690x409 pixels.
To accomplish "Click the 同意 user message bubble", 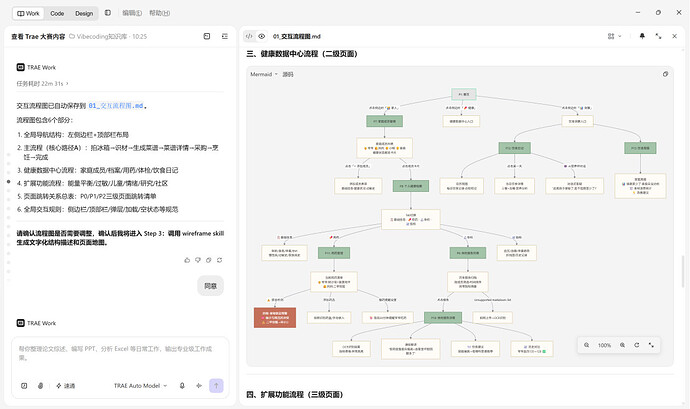I will 210,286.
